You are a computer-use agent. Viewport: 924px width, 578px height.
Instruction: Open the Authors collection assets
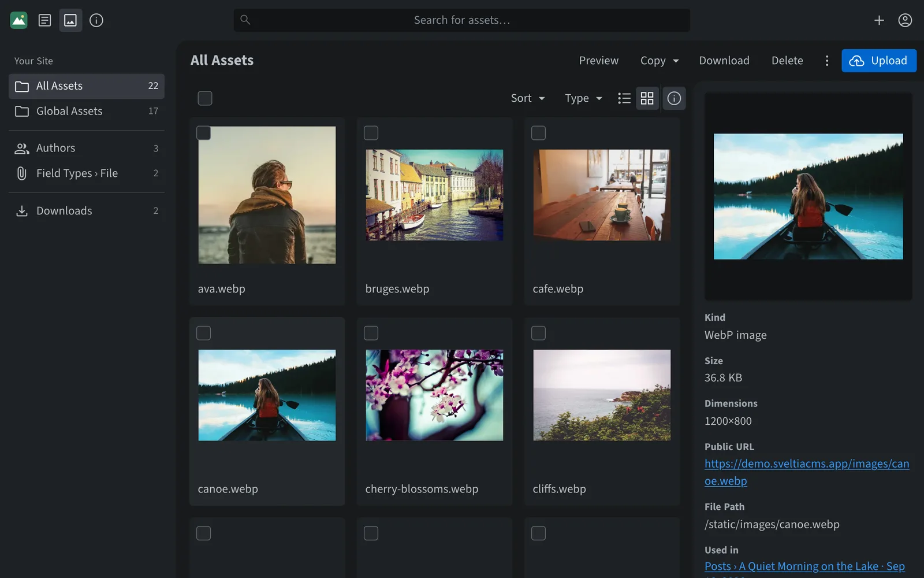(x=87, y=149)
